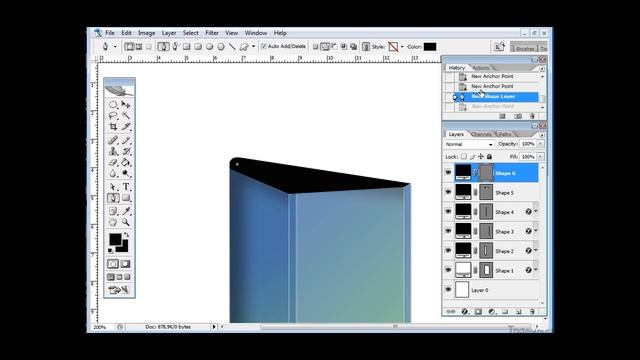Add layer style from Layers panel bottom

(x=464, y=311)
